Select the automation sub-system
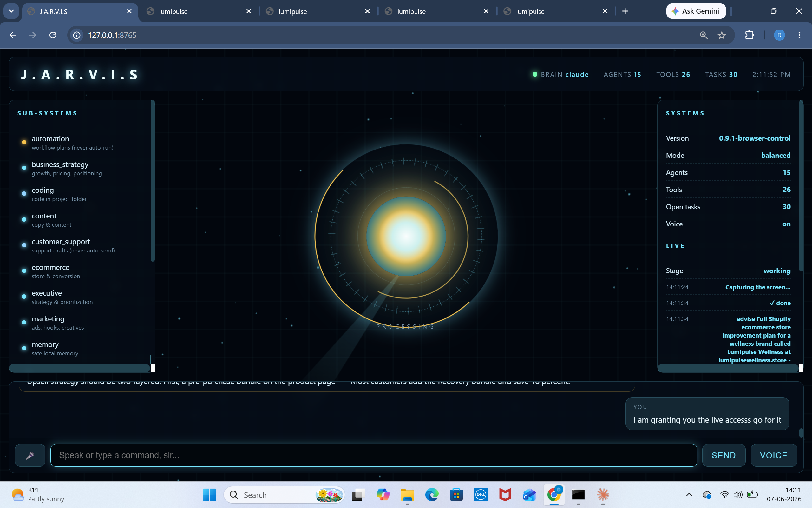The width and height of the screenshot is (812, 508). (x=80, y=143)
